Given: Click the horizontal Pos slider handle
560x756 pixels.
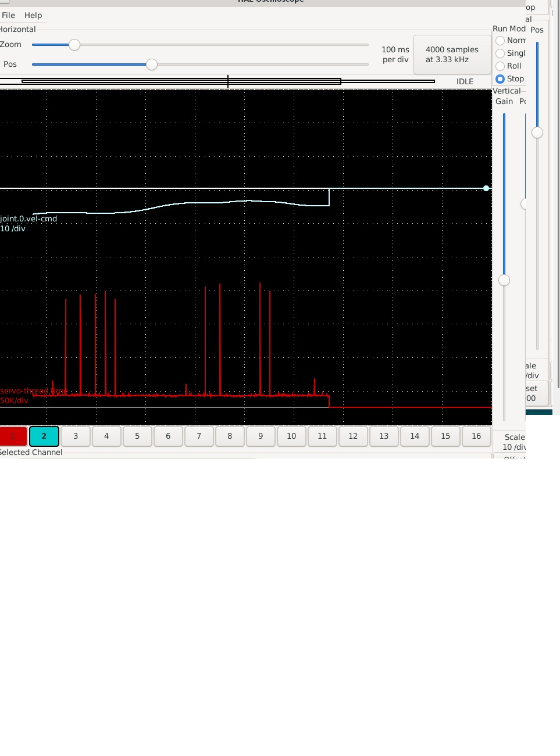Looking at the screenshot, I should (152, 65).
